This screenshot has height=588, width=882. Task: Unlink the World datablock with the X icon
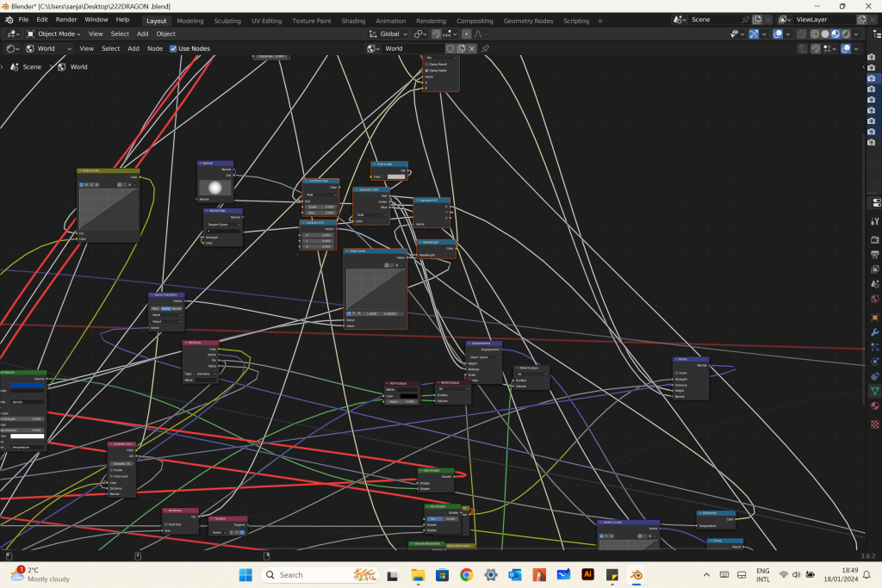472,48
